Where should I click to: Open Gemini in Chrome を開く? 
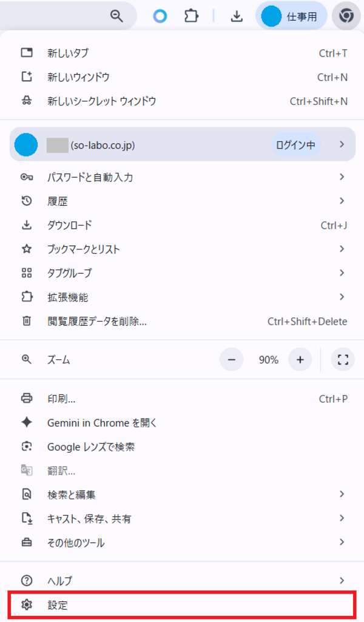pyautogui.click(x=182, y=423)
